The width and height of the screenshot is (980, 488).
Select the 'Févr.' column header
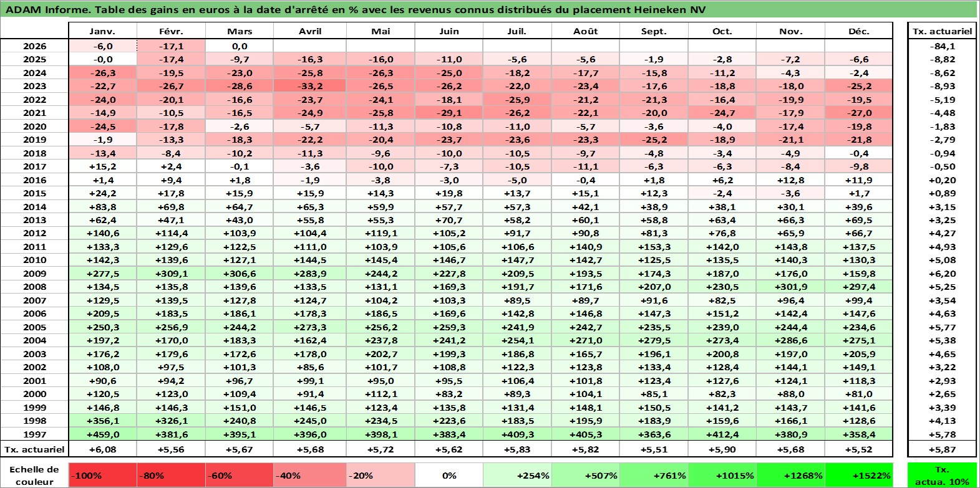pos(171,31)
